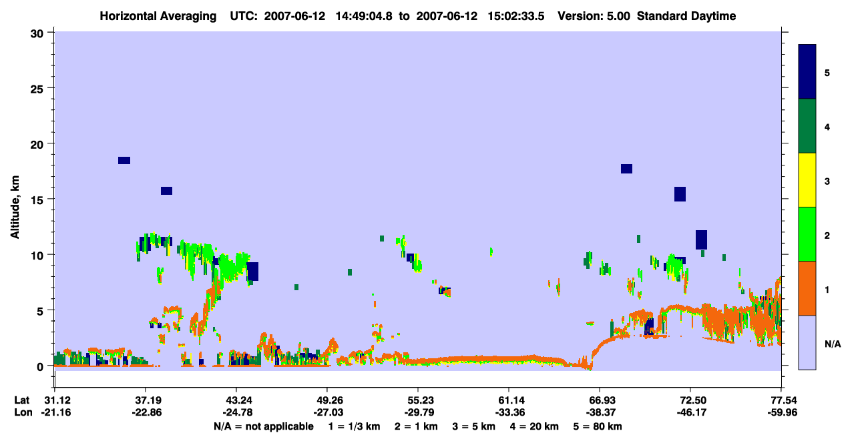Click the colorbar label '4'
Viewport: 868px width, 445px height.
pyautogui.click(x=827, y=126)
